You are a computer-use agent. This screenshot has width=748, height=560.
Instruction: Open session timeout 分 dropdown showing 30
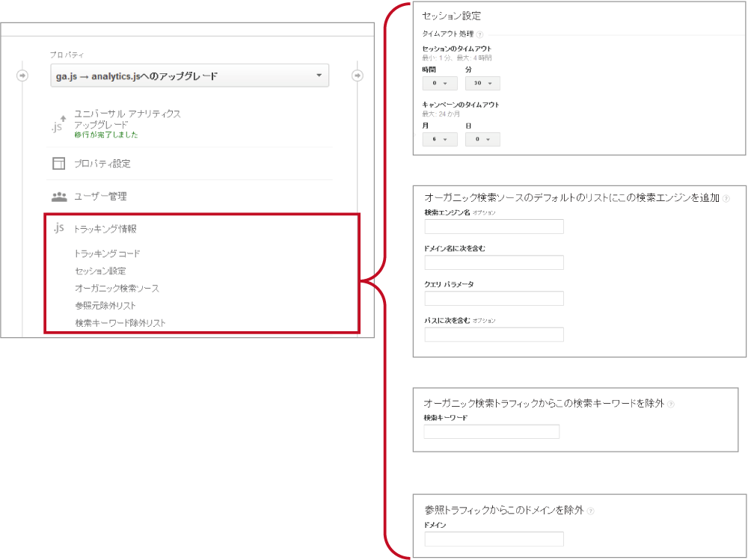[482, 83]
